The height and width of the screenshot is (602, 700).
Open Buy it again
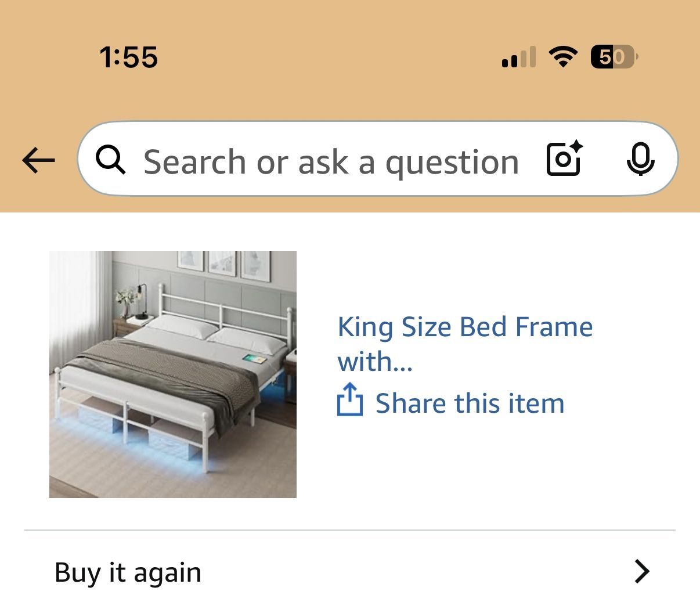pyautogui.click(x=127, y=571)
